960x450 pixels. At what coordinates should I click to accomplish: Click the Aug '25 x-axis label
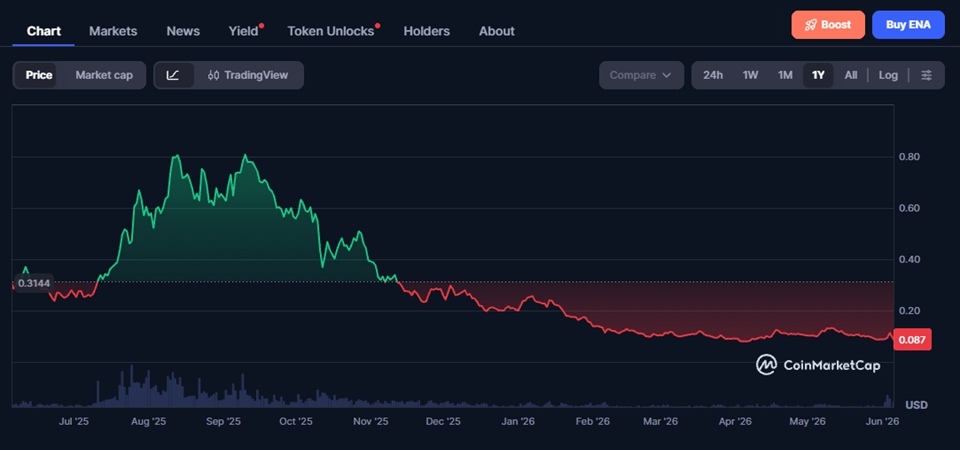tap(149, 422)
